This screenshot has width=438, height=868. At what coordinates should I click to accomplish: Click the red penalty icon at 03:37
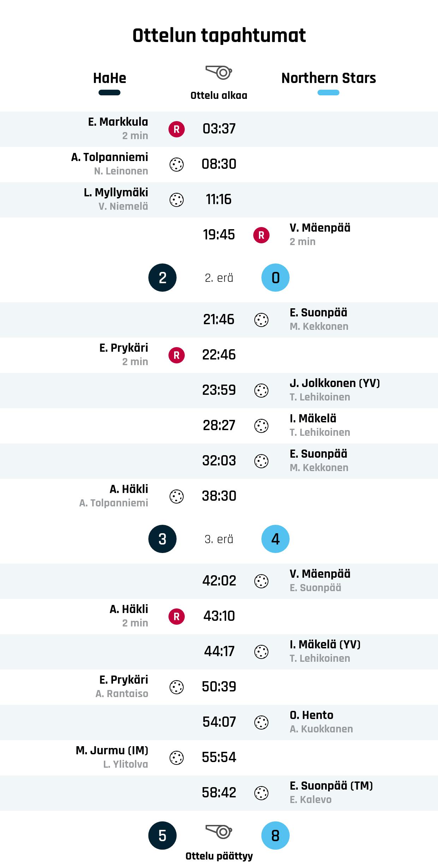coord(177,129)
